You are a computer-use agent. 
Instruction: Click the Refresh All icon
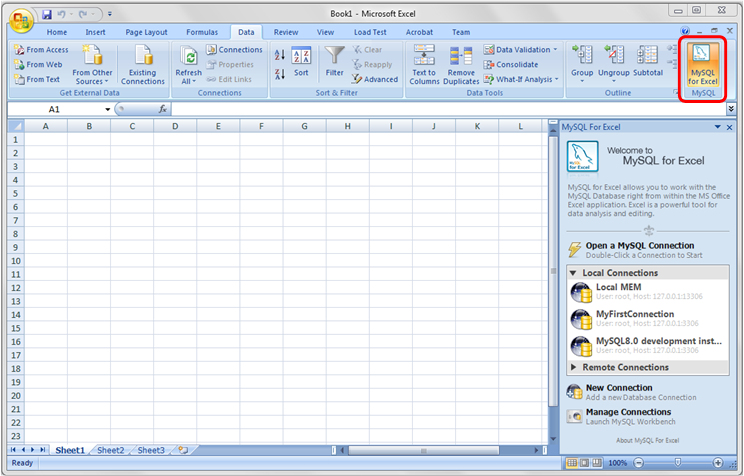[x=189, y=56]
